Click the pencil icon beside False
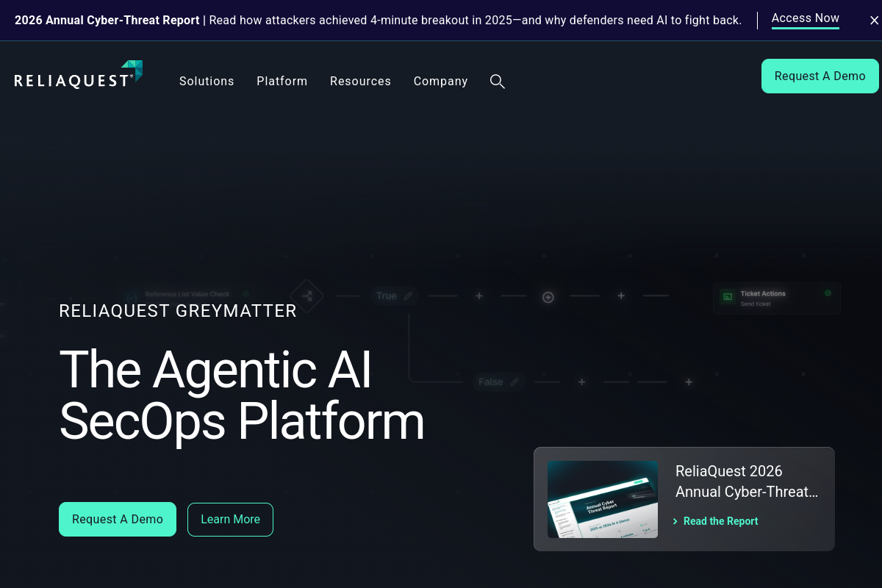The width and height of the screenshot is (882, 588). point(514,382)
